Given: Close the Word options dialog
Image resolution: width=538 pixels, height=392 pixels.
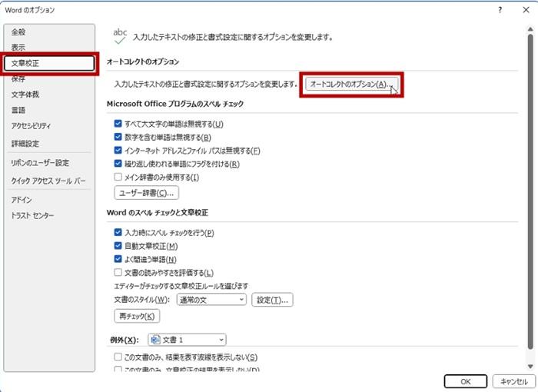Looking at the screenshot, I should coord(524,9).
